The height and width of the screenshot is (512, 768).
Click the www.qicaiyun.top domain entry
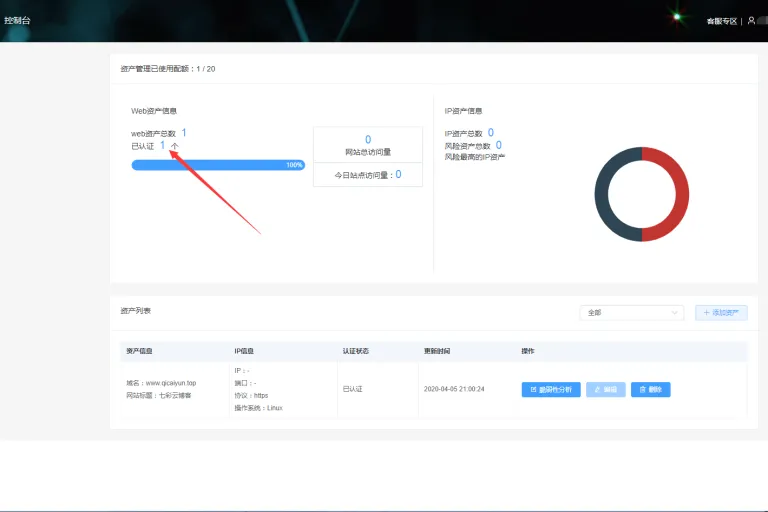[x=170, y=383]
